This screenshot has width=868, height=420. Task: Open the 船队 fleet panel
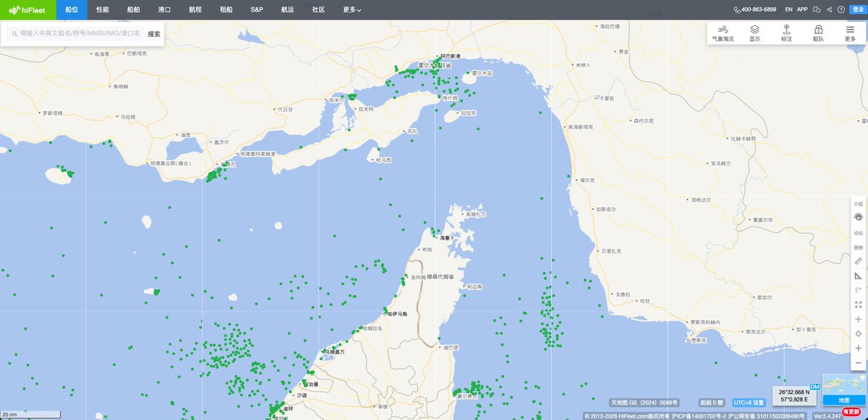[818, 33]
